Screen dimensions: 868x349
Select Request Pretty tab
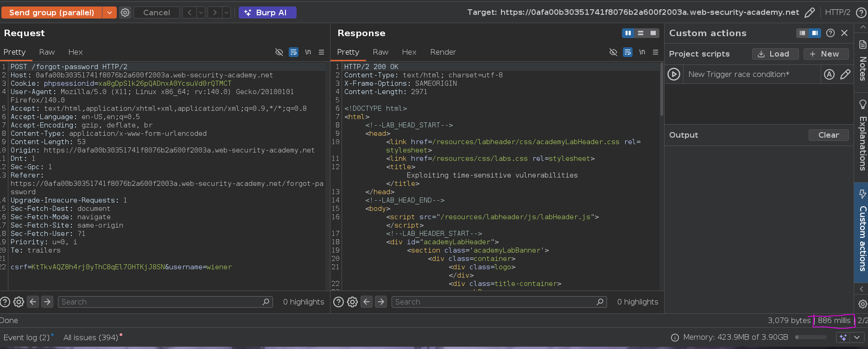(14, 52)
